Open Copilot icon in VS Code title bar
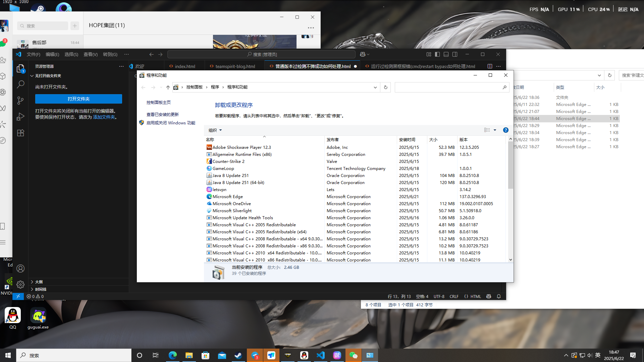 pos(363,54)
